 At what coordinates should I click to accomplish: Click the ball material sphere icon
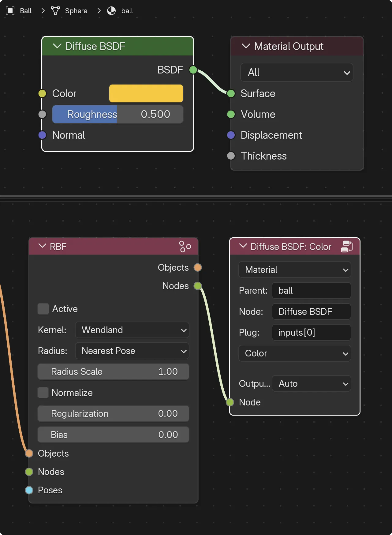point(111,11)
